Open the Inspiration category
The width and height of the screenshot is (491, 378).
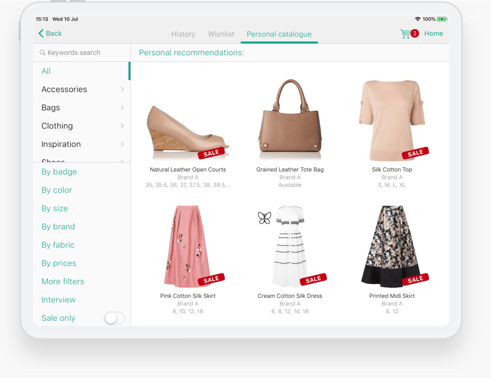[82, 144]
